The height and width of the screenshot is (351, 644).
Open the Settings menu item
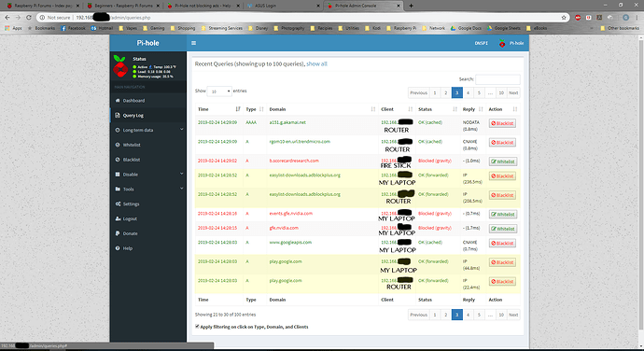(x=148, y=204)
